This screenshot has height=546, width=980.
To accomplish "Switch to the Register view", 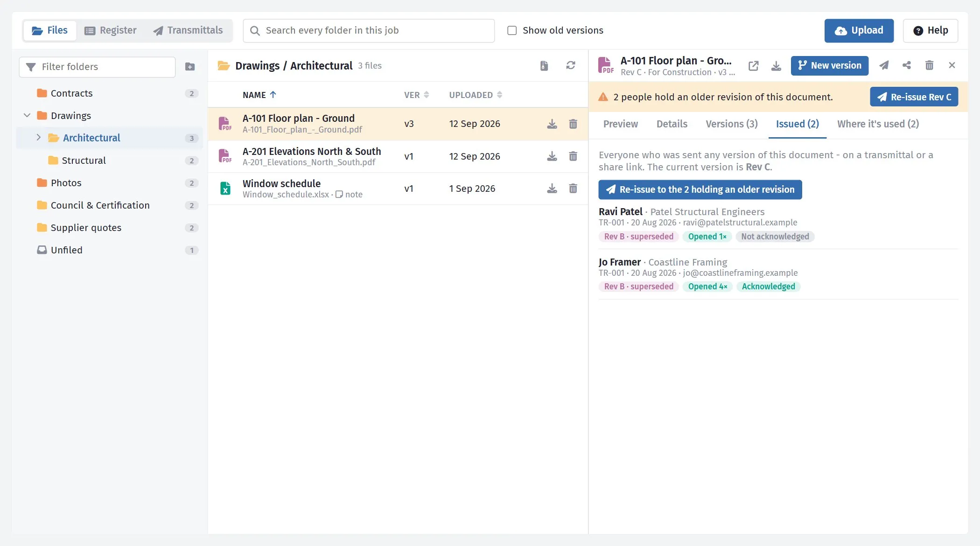I will 111,30.
